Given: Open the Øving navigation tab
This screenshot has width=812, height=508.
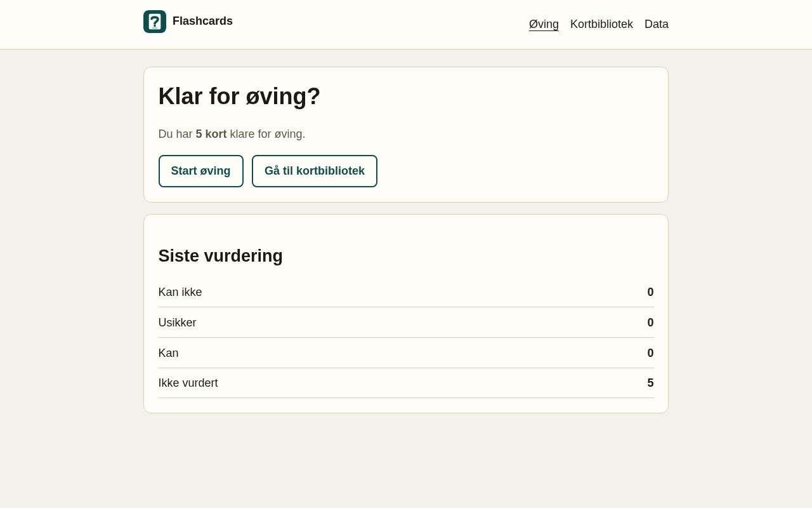Looking at the screenshot, I should (x=544, y=24).
